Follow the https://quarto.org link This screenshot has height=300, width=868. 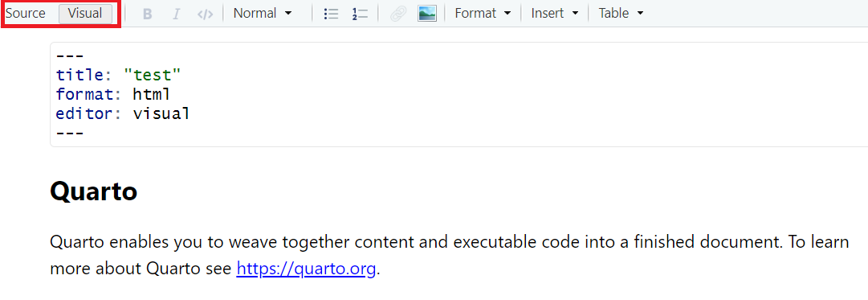pyautogui.click(x=306, y=269)
